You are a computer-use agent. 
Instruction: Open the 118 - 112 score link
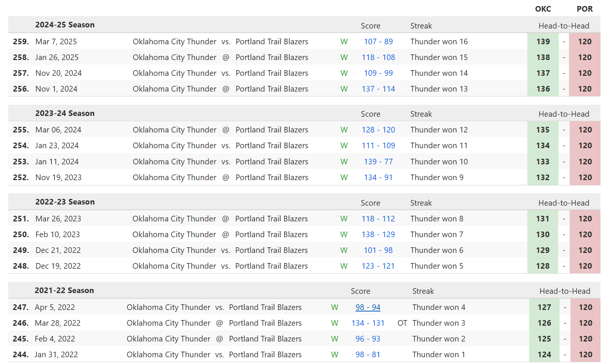pyautogui.click(x=378, y=219)
